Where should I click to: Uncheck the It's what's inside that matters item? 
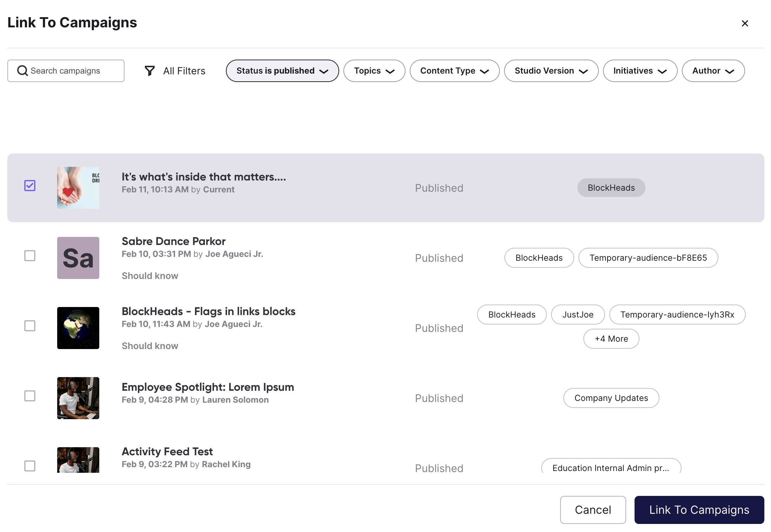pos(30,186)
